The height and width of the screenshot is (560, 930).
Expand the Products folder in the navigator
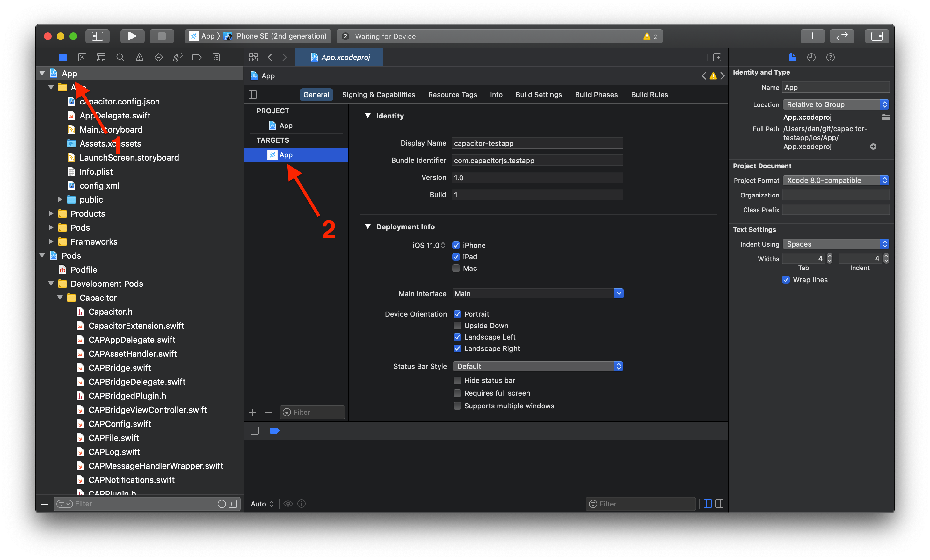click(51, 213)
